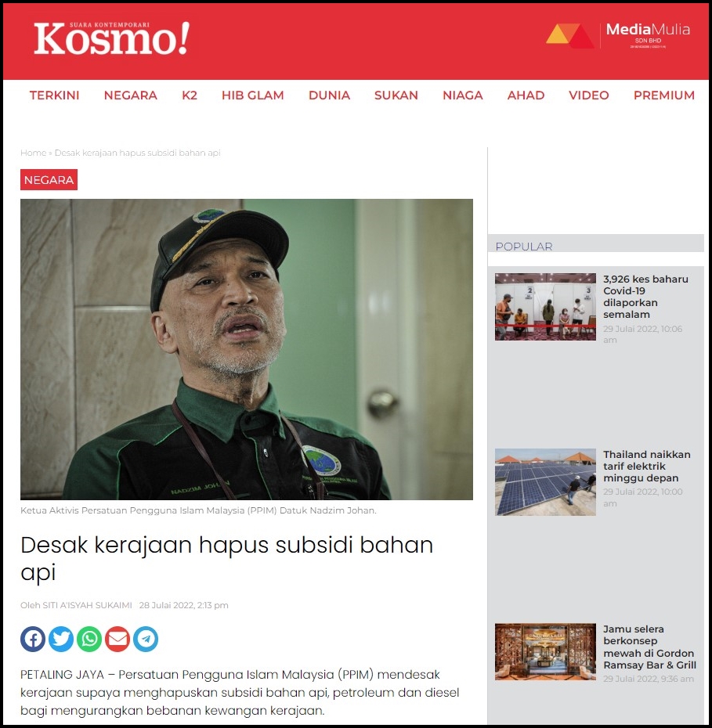This screenshot has height=728, width=712.
Task: Click the Kosmo! logo
Action: click(x=111, y=38)
